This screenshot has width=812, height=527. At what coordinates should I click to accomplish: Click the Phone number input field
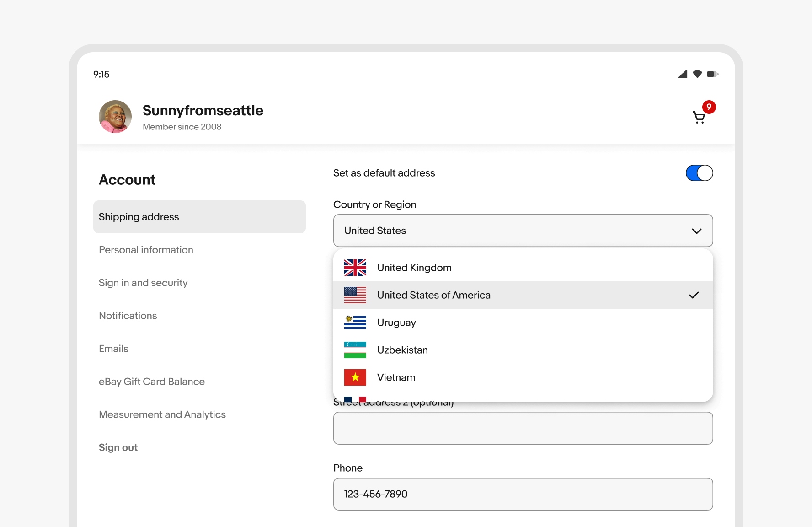[x=523, y=494]
